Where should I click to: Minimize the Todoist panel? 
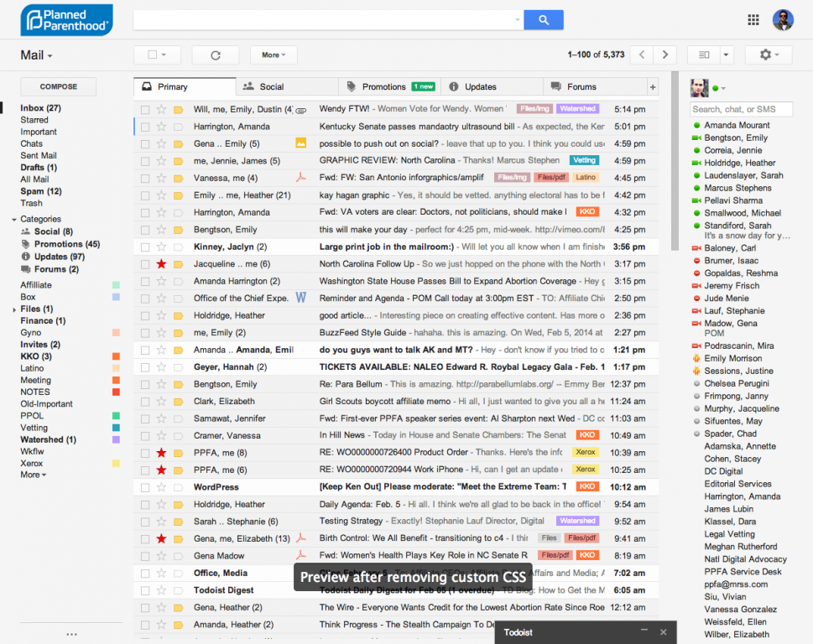pos(644,630)
